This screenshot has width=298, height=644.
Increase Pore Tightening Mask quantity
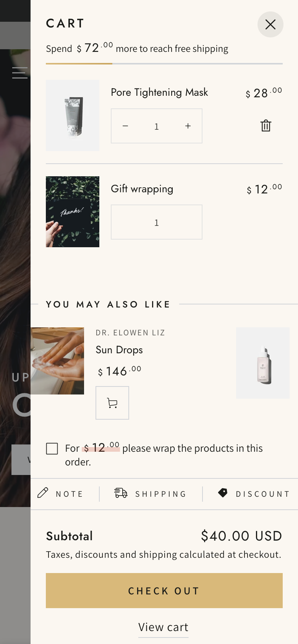pos(188,126)
